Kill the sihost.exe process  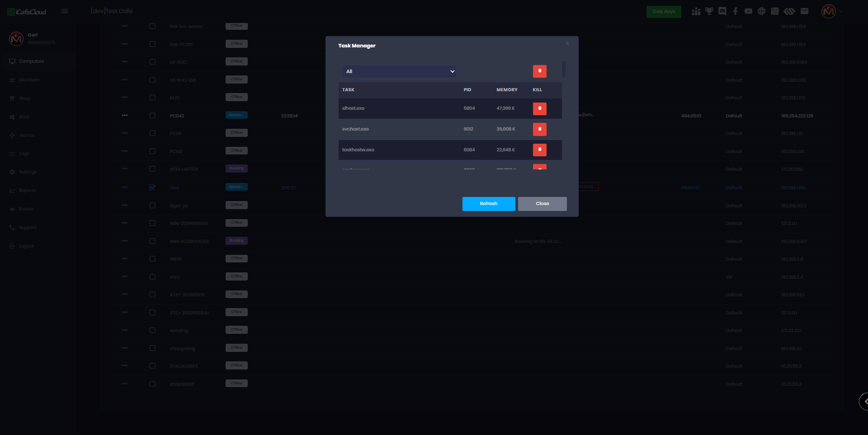539,108
